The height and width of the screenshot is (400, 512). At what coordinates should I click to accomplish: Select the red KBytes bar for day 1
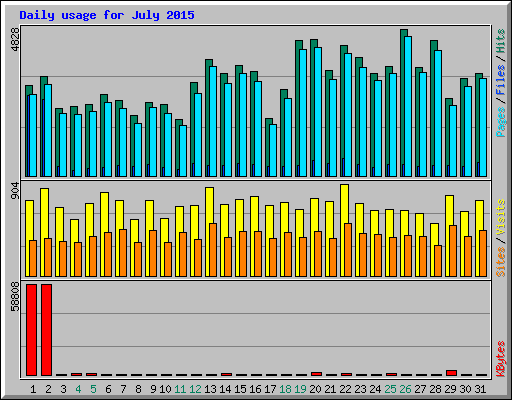pos(31,330)
